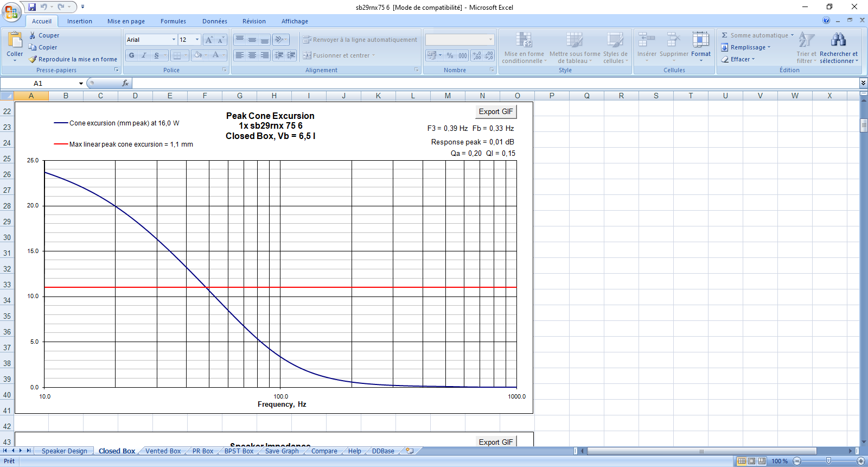Open the font size dropdown arrow
This screenshot has height=467, width=868.
tap(197, 40)
